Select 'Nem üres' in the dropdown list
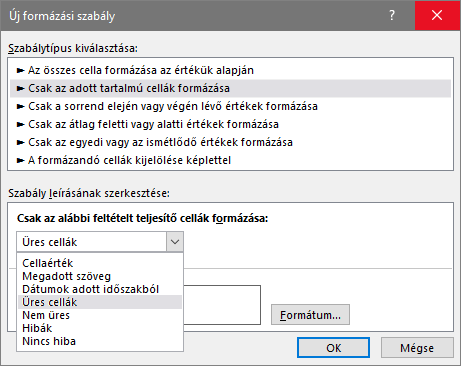The image size is (461, 366). pos(100,315)
